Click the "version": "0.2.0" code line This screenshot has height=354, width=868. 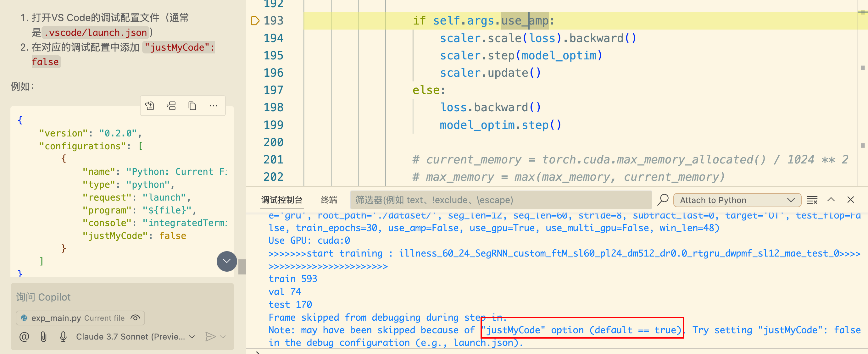tap(90, 133)
